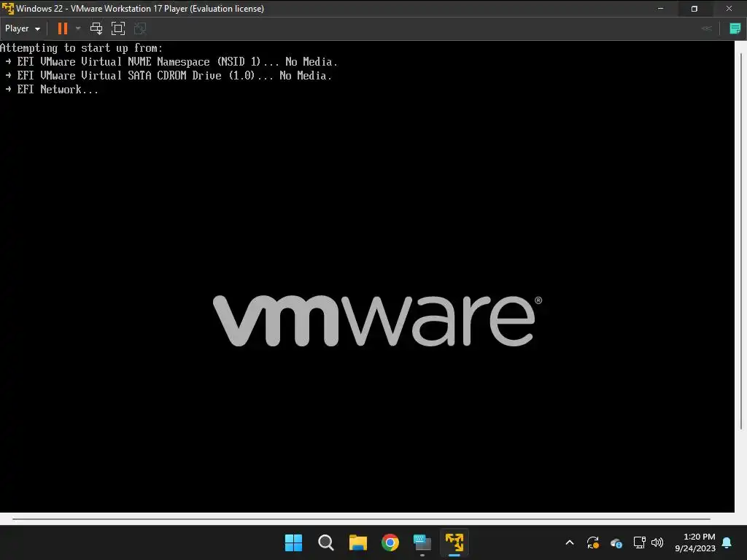Click the 'EFI Network...' boot line
This screenshot has width=747, height=560.
pyautogui.click(x=52, y=90)
